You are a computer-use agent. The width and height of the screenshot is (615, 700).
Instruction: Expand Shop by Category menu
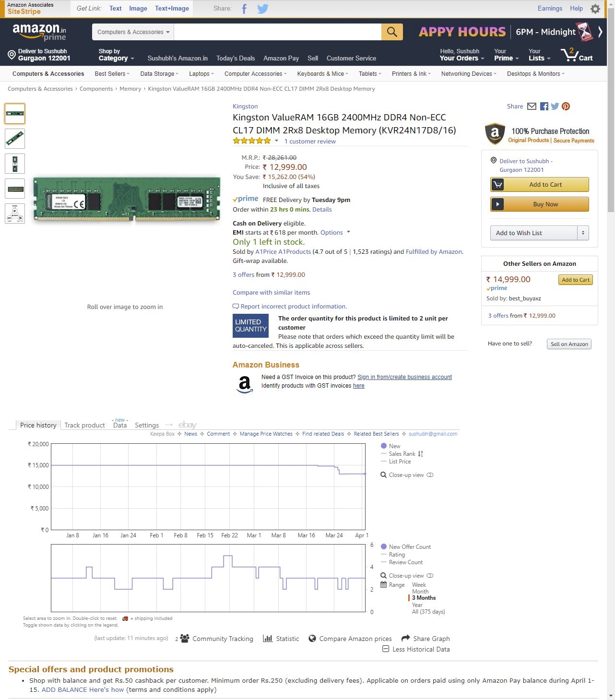click(116, 55)
